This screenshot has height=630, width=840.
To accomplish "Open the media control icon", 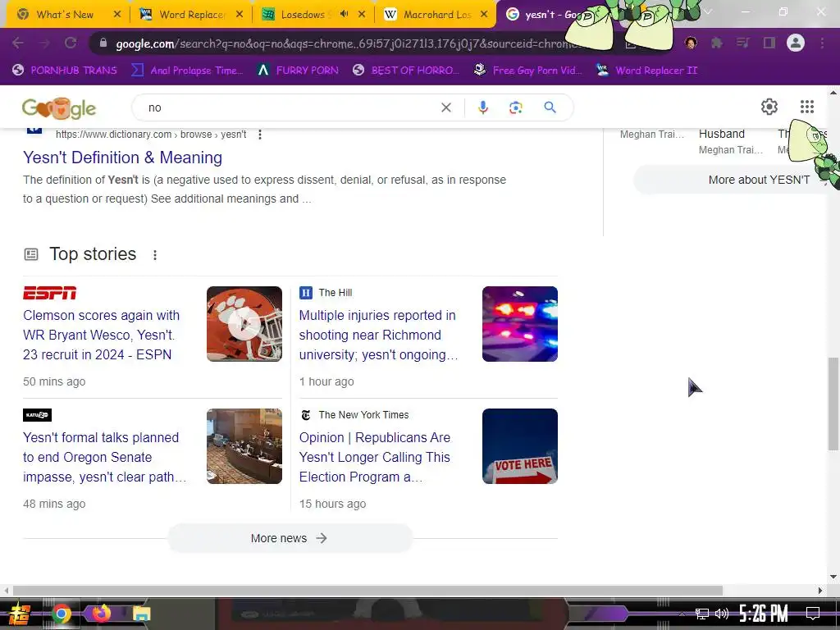I will tap(743, 43).
